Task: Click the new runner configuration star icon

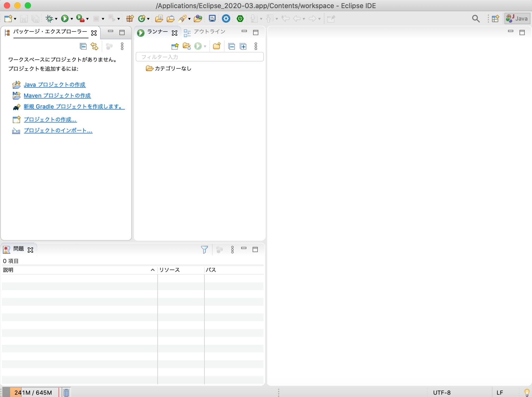Action: [x=175, y=47]
